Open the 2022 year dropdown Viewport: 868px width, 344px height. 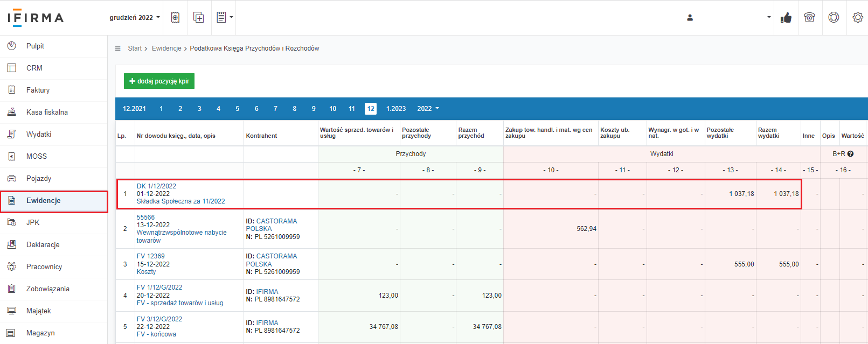[428, 109]
